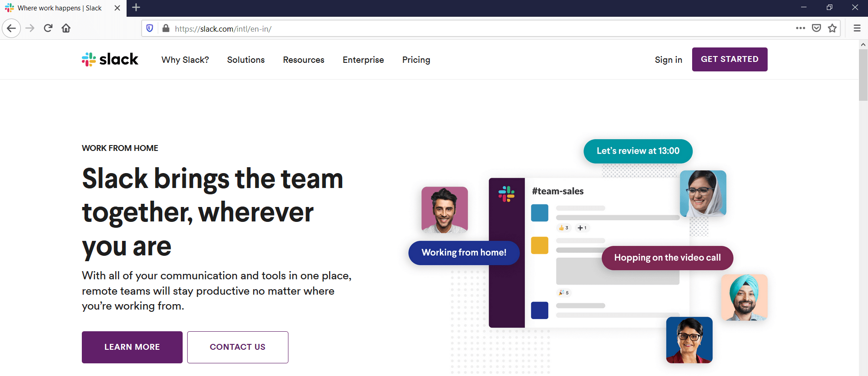The width and height of the screenshot is (868, 376).
Task: Click the 'Working from home!' bubble
Action: coord(464,253)
